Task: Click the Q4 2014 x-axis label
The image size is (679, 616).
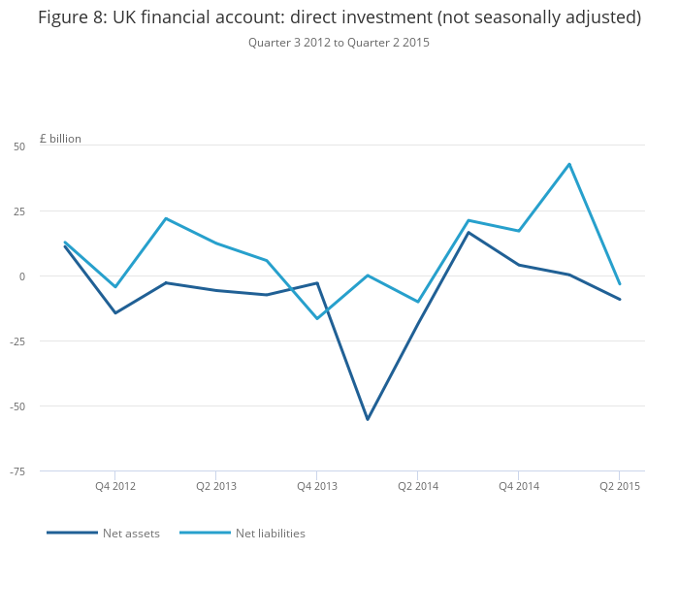Action: point(519,486)
